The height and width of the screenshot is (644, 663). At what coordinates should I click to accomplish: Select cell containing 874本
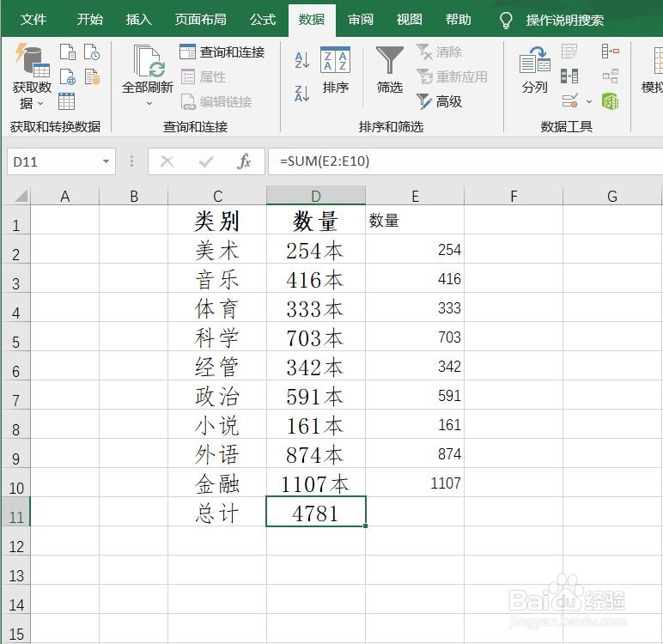(316, 453)
